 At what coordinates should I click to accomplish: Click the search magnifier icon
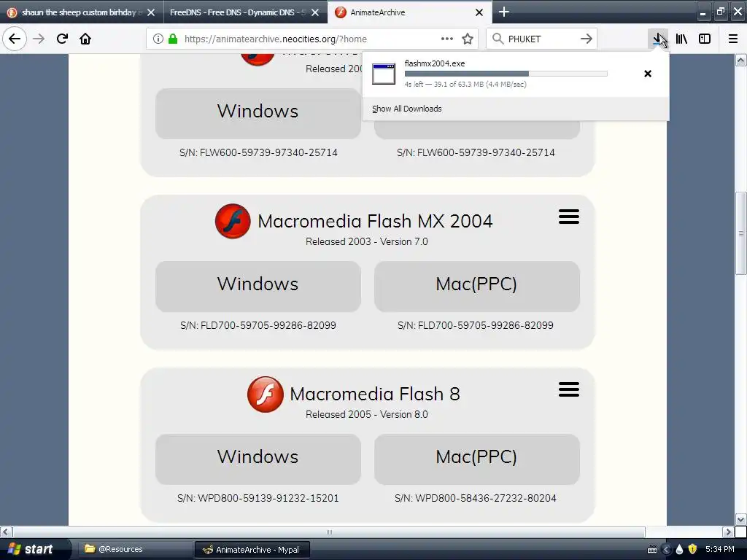coord(498,39)
